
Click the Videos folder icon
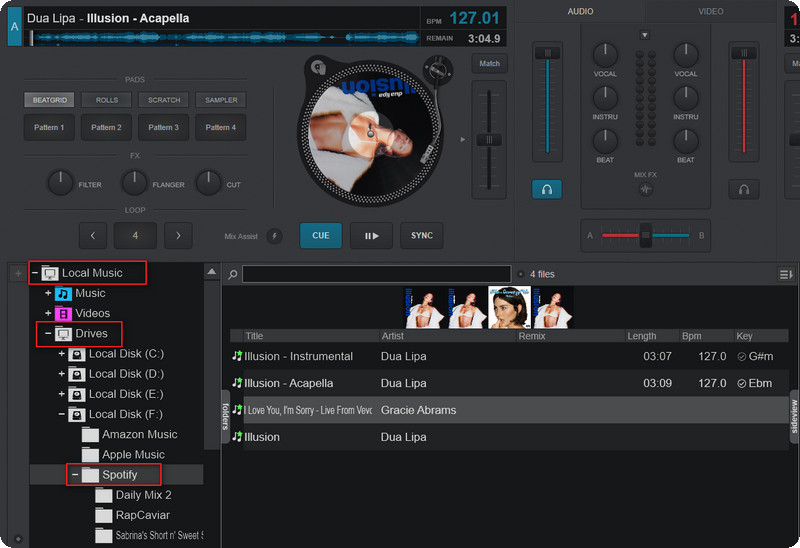tap(63, 313)
